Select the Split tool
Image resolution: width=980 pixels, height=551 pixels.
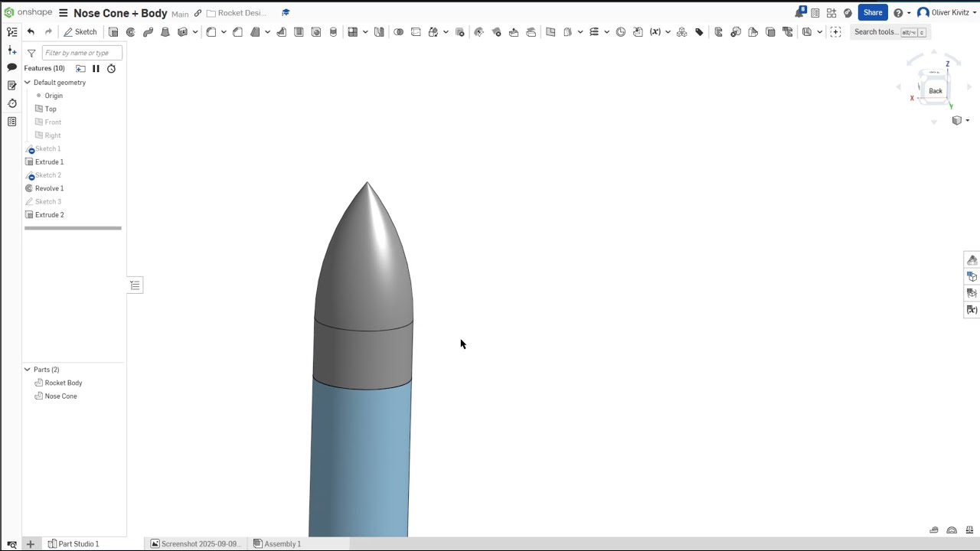[416, 32]
